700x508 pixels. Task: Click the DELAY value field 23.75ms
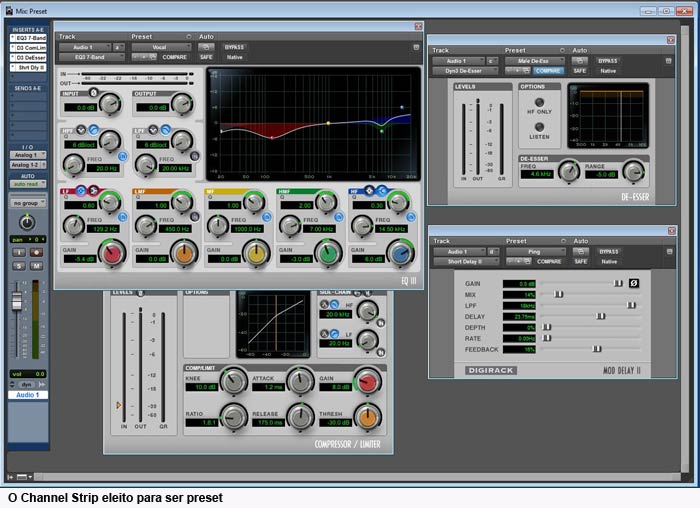click(519, 316)
